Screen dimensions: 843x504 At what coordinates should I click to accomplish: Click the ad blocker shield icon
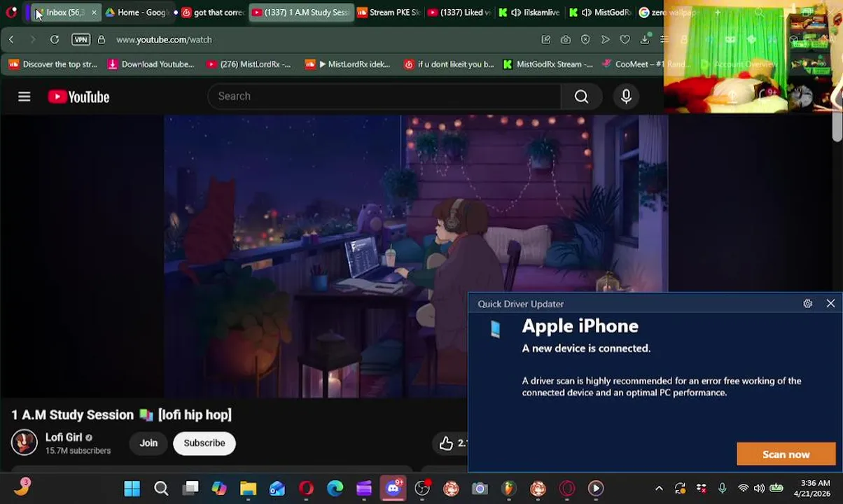coord(585,40)
